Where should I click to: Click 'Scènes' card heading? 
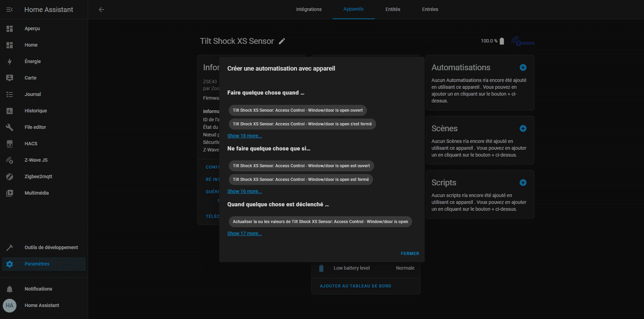tap(444, 128)
